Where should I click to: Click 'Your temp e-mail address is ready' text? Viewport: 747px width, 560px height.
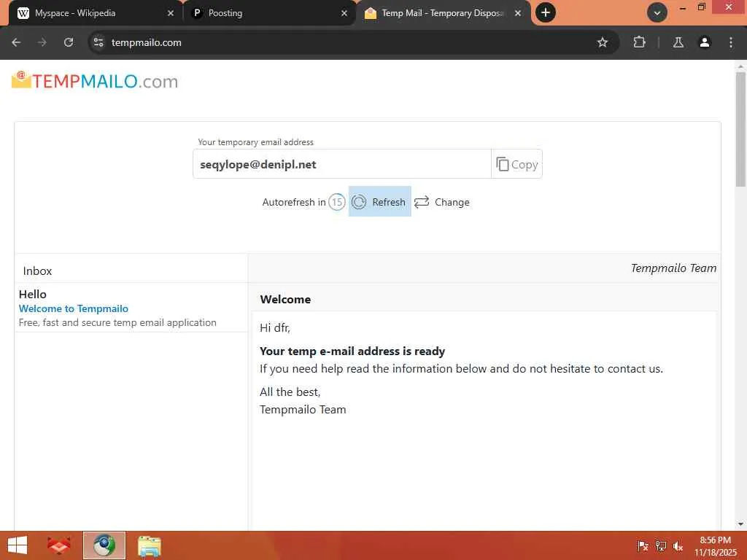[352, 351]
